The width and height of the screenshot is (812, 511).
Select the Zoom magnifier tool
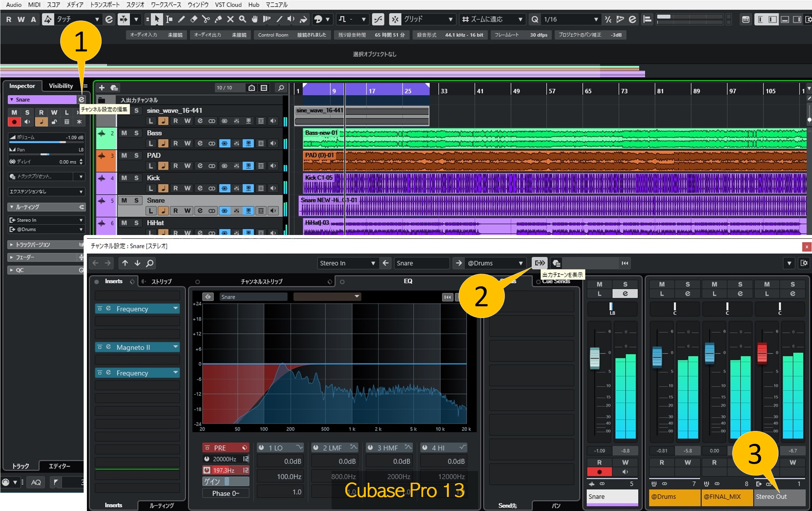242,19
